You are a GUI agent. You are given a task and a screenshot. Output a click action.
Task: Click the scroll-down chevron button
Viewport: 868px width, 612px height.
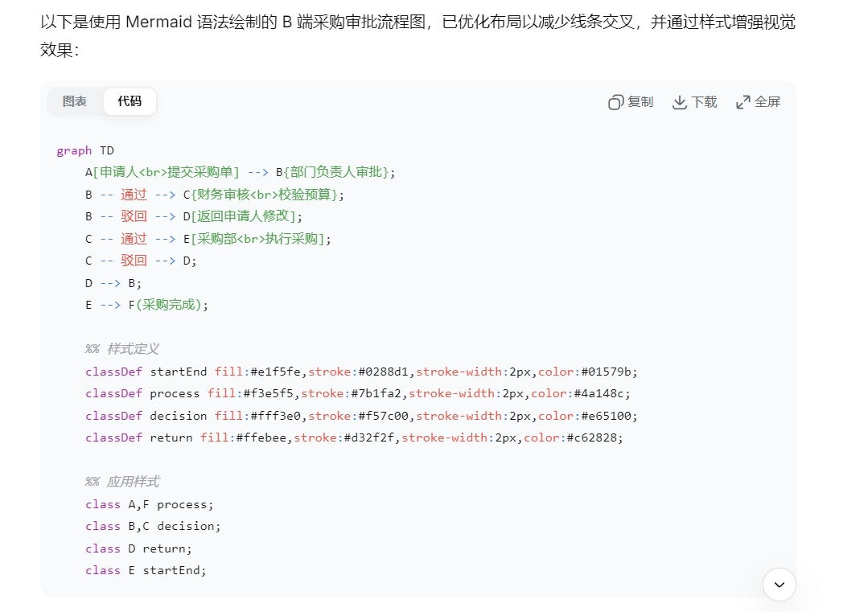779,585
